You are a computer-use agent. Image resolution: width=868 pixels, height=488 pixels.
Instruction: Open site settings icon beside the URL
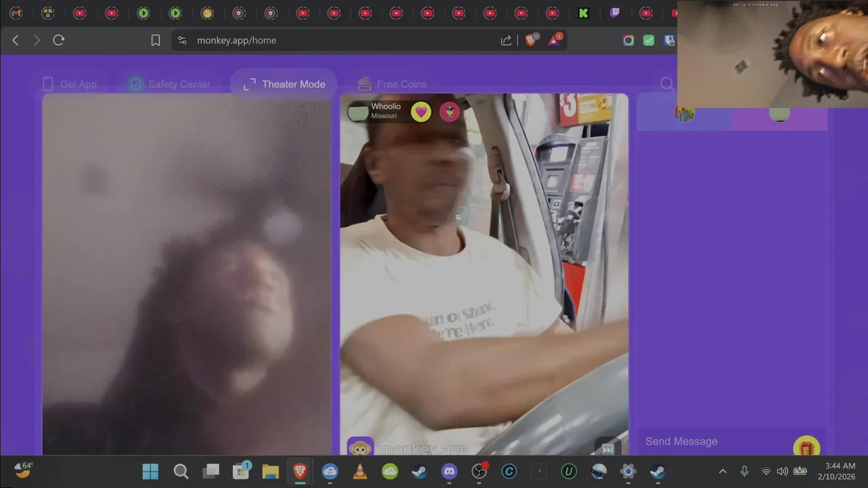click(x=182, y=40)
